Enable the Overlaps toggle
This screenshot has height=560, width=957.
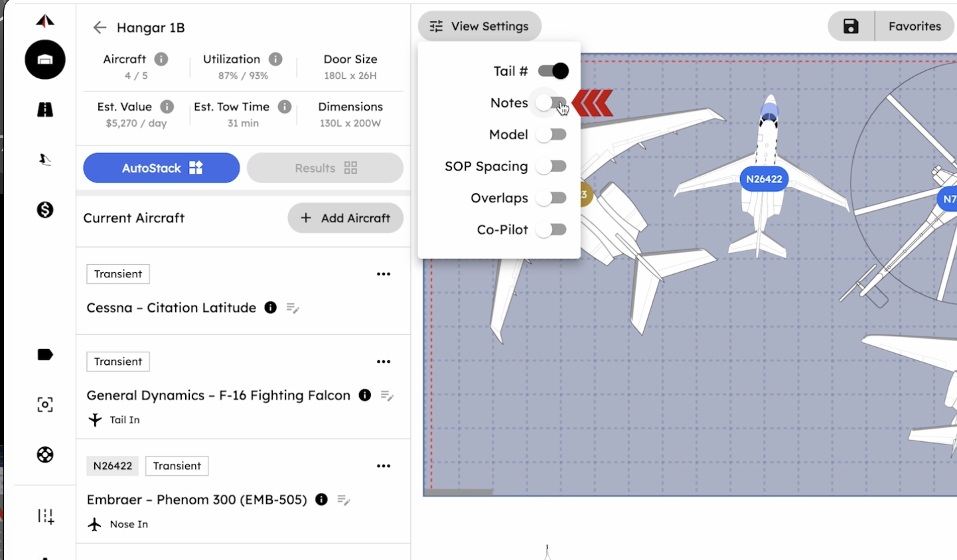coord(552,198)
